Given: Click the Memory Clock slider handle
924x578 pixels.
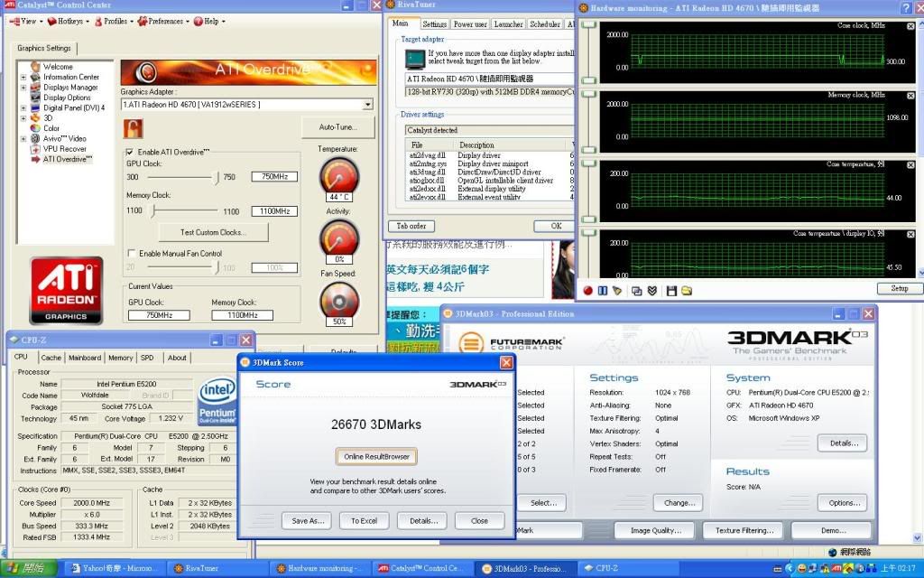Looking at the screenshot, I should tap(153, 210).
